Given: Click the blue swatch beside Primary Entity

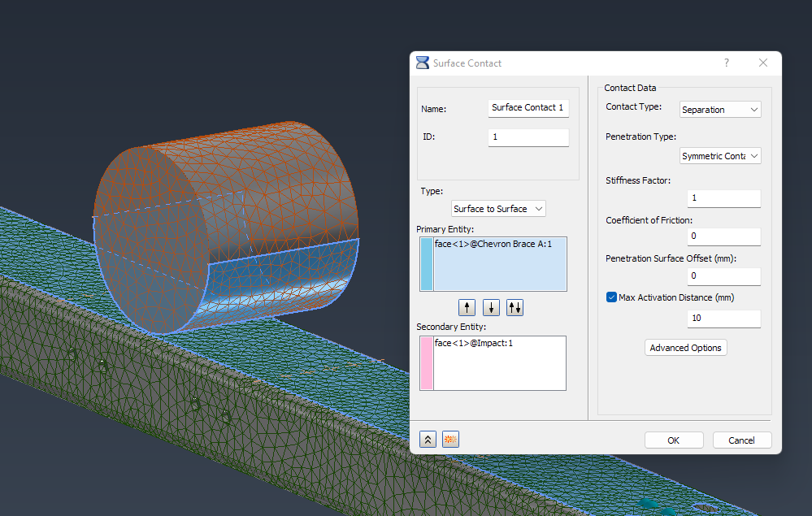Looking at the screenshot, I should point(426,264).
